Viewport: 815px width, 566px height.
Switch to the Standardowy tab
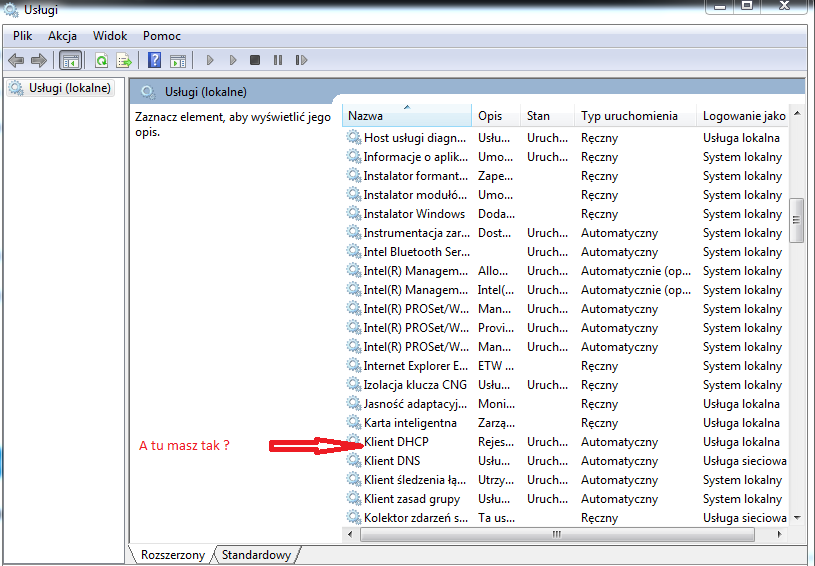click(256, 555)
